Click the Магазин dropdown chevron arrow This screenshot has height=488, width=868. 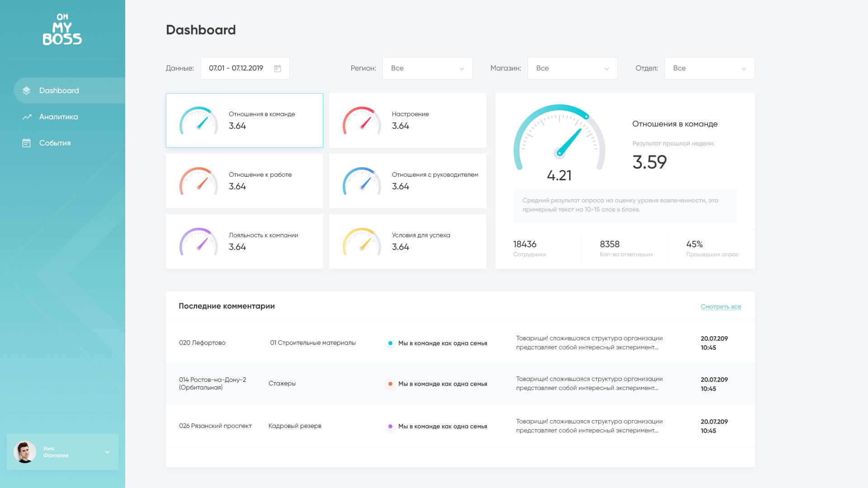coord(607,69)
